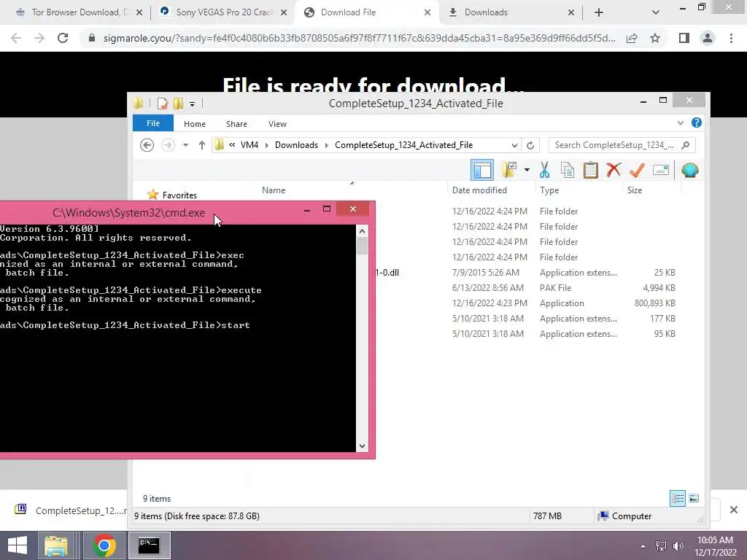Click Downloads in the breadcrumb path
Viewport: 747px width, 560px height.
coord(296,145)
